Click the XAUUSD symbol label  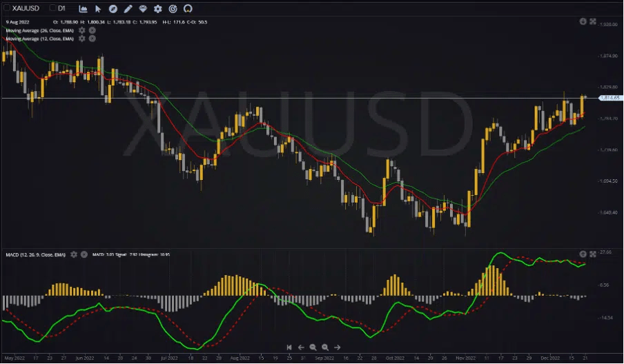pyautogui.click(x=26, y=8)
